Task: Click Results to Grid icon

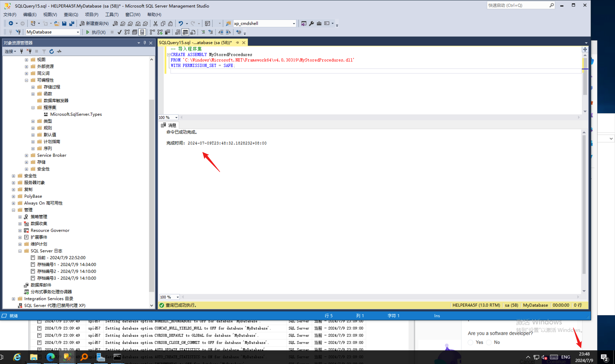Action: click(x=185, y=32)
